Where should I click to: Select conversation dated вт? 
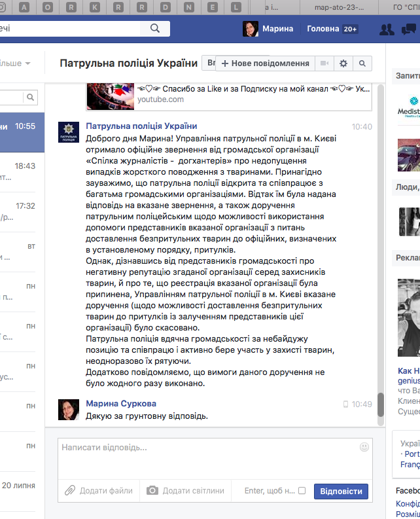[x=22, y=252]
